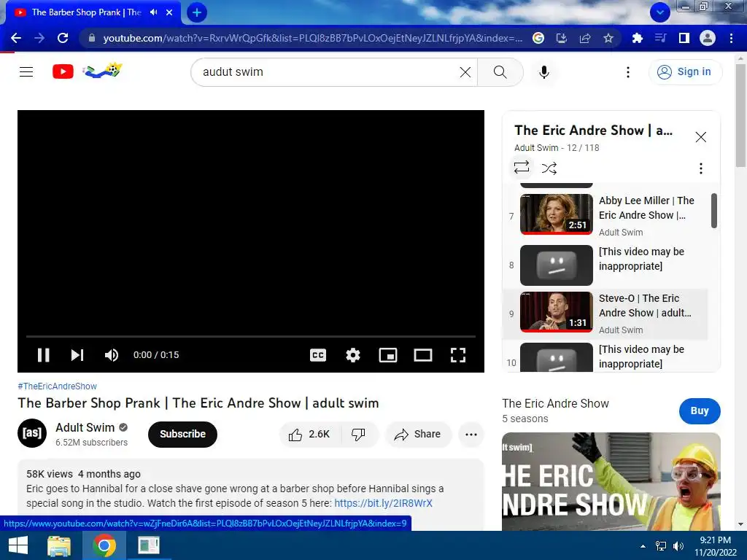Toggle shuffle playlist button
This screenshot has height=560, width=747.
click(549, 168)
